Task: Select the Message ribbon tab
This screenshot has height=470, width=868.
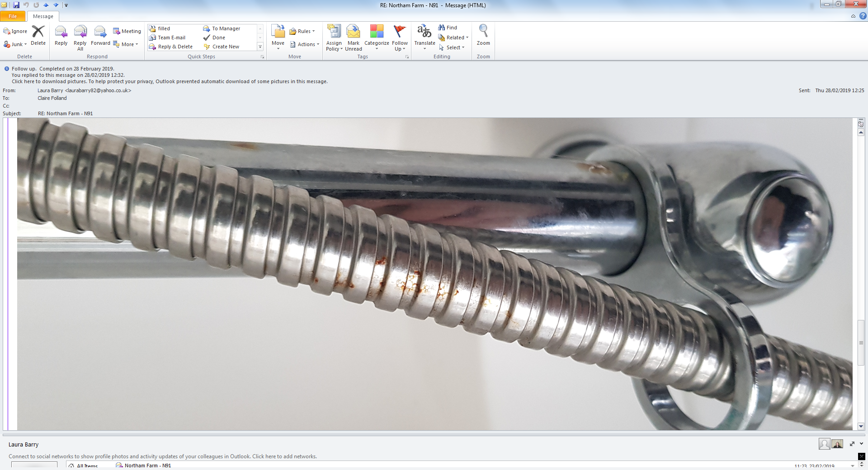Action: [43, 16]
